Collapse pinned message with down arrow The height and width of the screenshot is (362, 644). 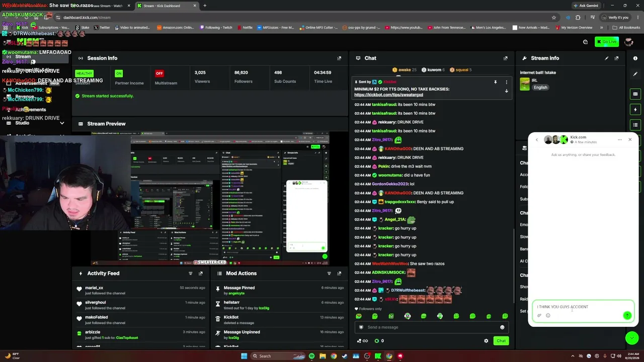[507, 91]
